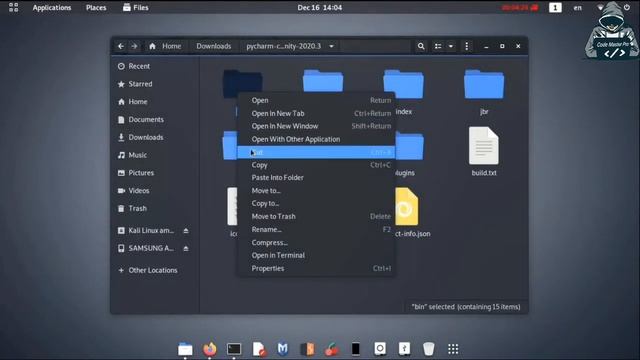Select the yellow ct-info.json file
Viewport: 640px width, 360px height.
pos(407,207)
